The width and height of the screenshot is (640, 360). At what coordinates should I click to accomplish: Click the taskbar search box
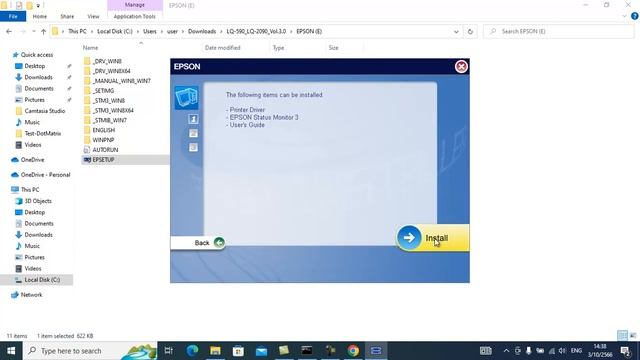[90, 351]
